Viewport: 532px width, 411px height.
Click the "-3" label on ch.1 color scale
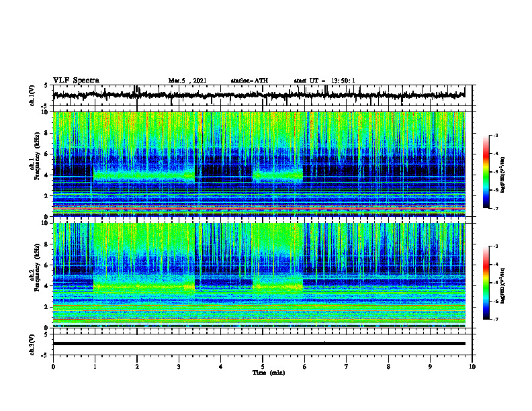click(x=495, y=135)
